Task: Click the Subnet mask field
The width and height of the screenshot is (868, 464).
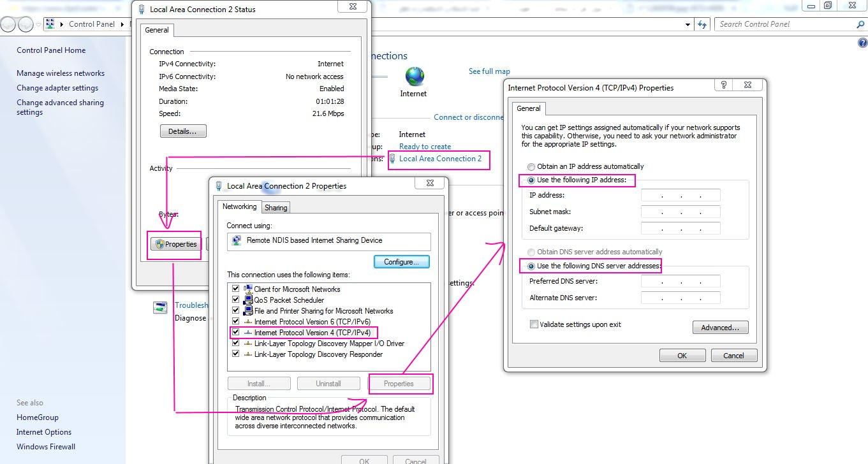Action: tap(680, 212)
